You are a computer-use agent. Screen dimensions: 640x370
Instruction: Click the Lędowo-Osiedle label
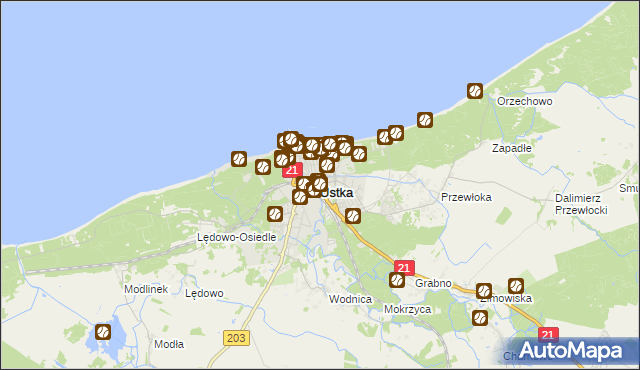click(237, 237)
